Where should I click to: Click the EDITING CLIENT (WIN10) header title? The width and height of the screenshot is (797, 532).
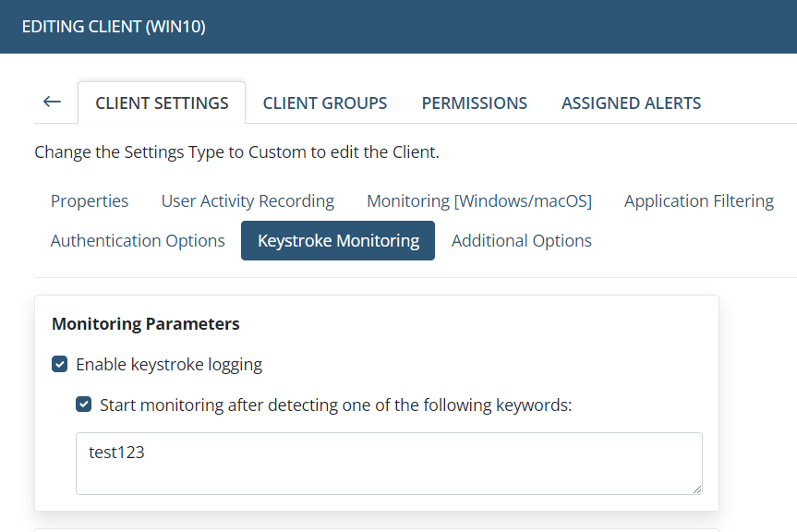(114, 27)
